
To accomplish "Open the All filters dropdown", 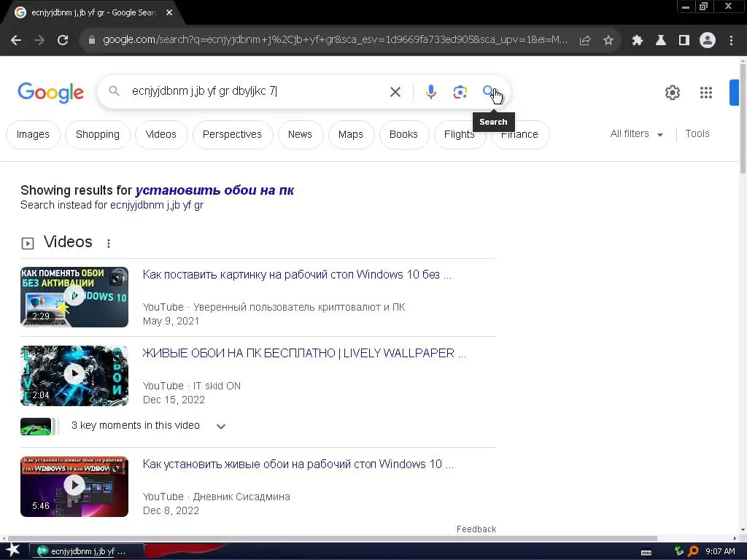I will [x=637, y=134].
